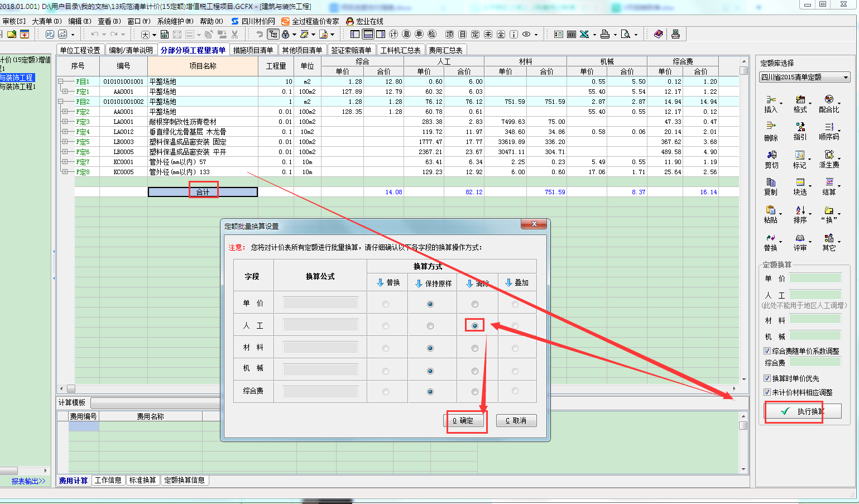
Task: Click the print preview magnifier icon
Action: click(x=626, y=34)
